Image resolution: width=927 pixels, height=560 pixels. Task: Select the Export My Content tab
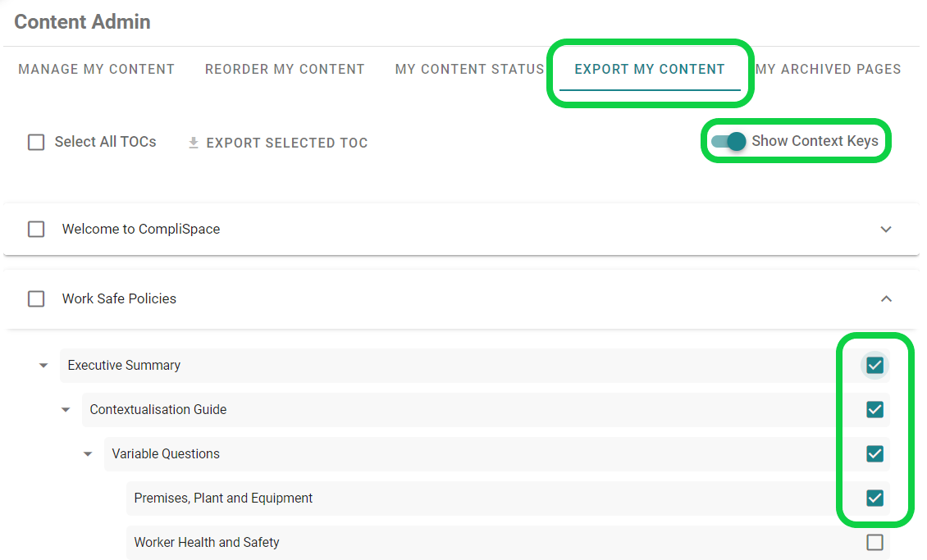point(650,69)
